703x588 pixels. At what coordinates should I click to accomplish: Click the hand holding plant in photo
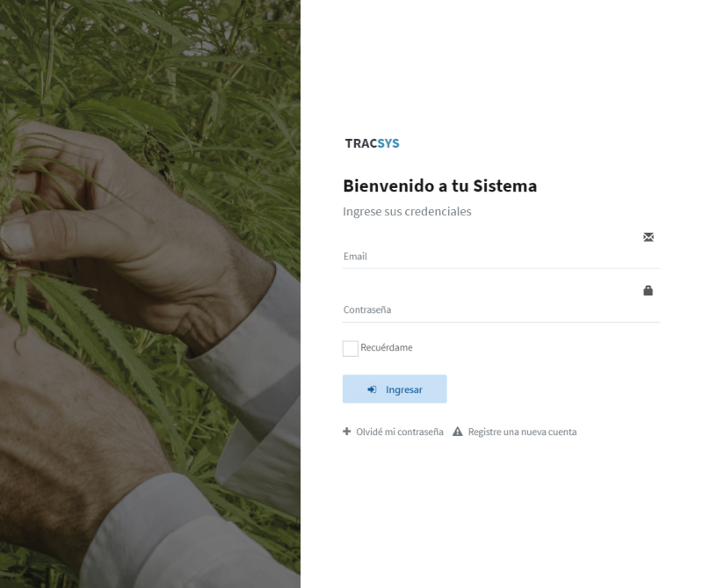tap(134, 233)
